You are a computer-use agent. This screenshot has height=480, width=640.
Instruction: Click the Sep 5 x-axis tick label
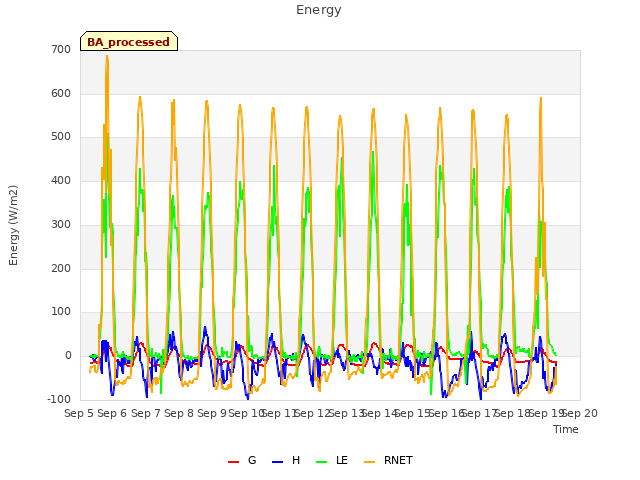tap(79, 413)
